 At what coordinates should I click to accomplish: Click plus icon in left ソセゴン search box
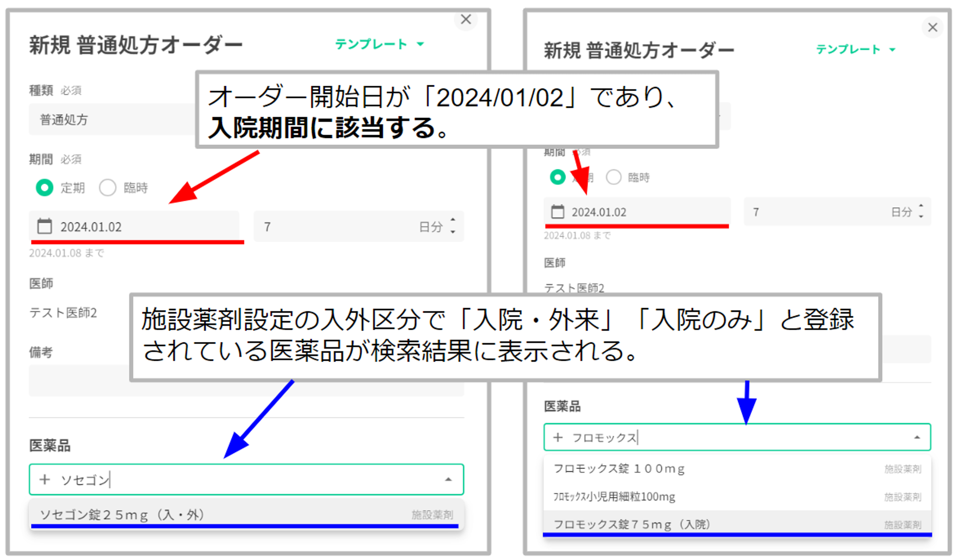pyautogui.click(x=45, y=480)
